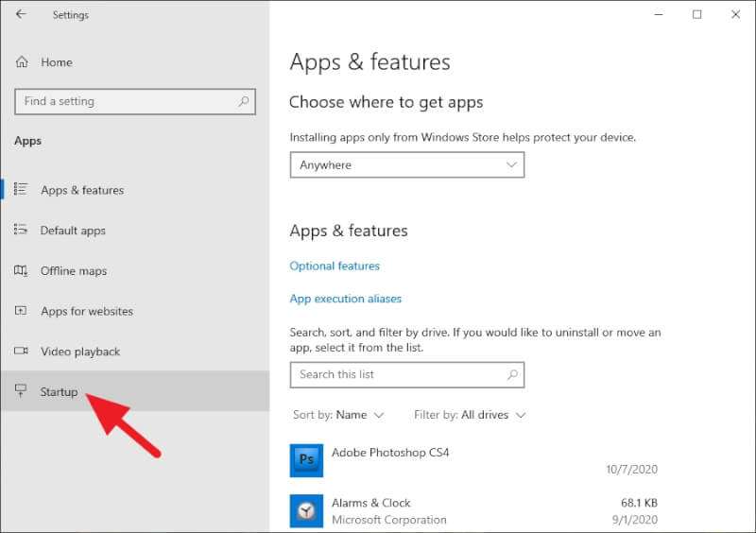The width and height of the screenshot is (756, 533).
Task: Click the 68.1 KB size value
Action: pyautogui.click(x=639, y=503)
